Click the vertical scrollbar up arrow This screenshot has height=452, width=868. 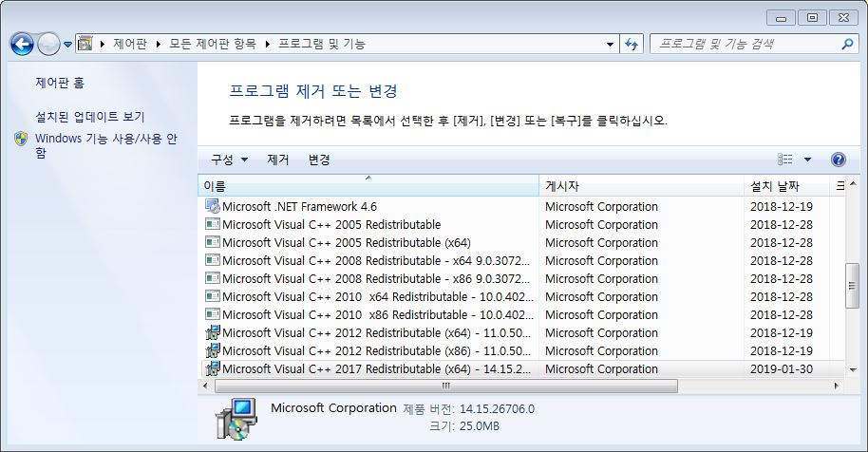point(853,183)
